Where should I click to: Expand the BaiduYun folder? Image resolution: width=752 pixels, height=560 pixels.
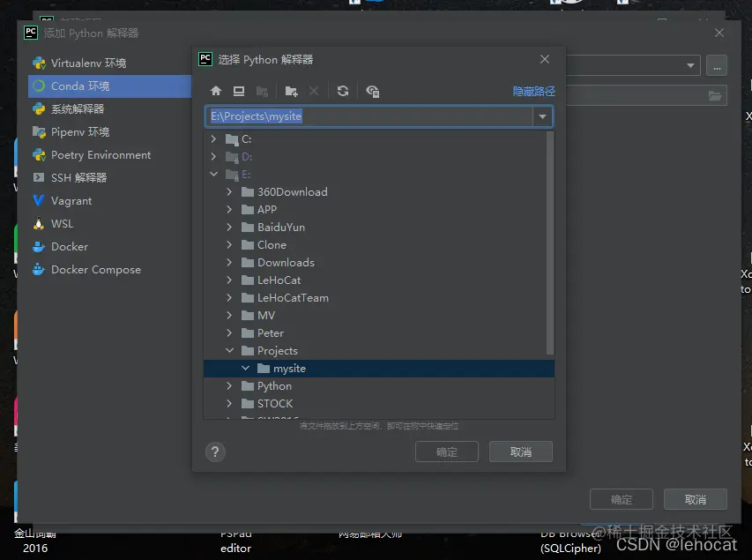point(229,227)
